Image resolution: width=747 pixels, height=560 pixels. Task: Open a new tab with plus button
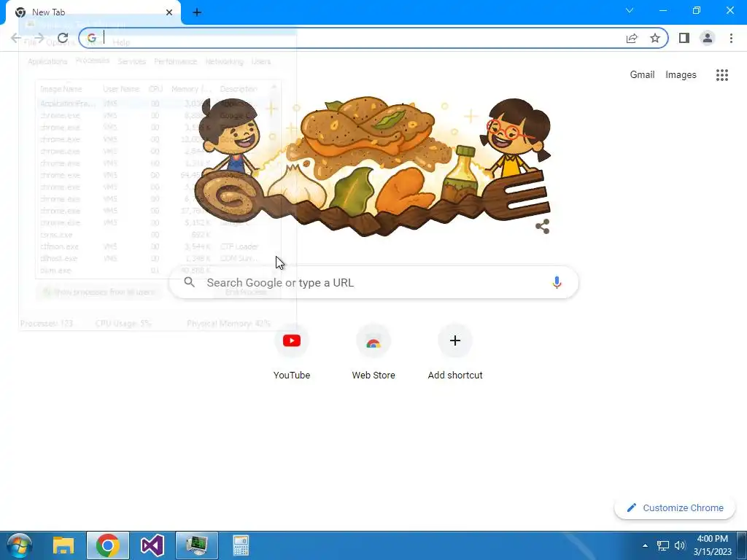point(197,12)
